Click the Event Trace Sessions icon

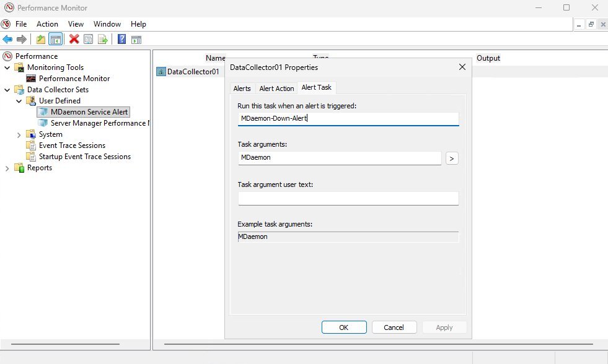click(31, 145)
